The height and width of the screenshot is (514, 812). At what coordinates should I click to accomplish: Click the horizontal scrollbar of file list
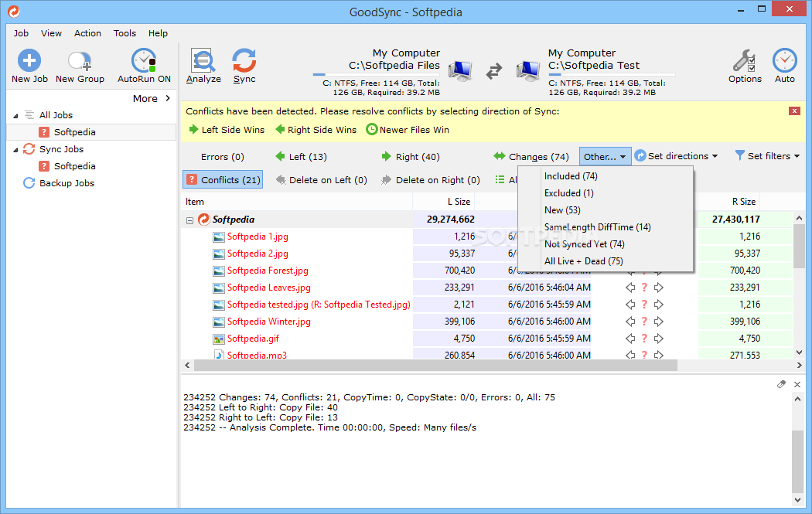click(435, 366)
